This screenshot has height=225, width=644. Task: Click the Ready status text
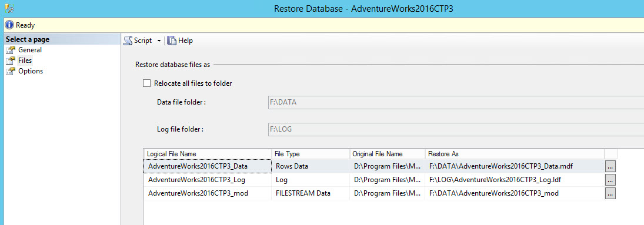[25, 25]
